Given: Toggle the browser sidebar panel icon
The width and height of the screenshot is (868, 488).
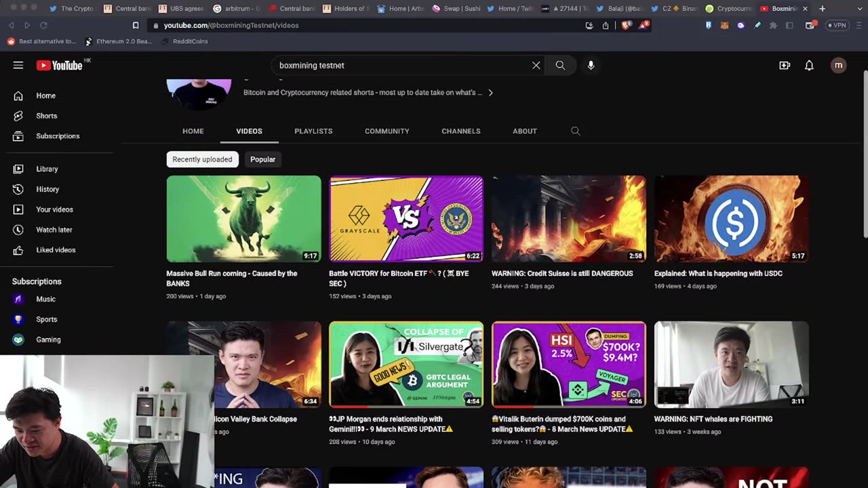Looking at the screenshot, I should tap(789, 25).
